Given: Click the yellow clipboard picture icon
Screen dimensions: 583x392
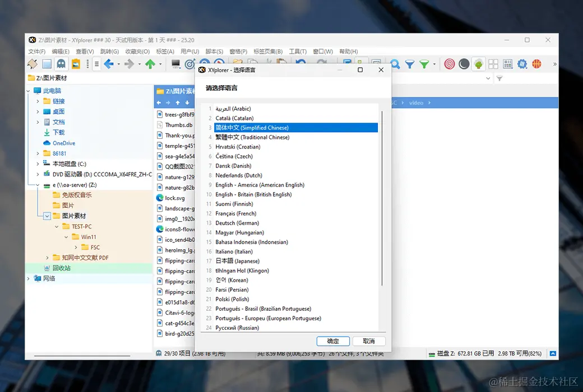Looking at the screenshot, I should click(76, 64).
